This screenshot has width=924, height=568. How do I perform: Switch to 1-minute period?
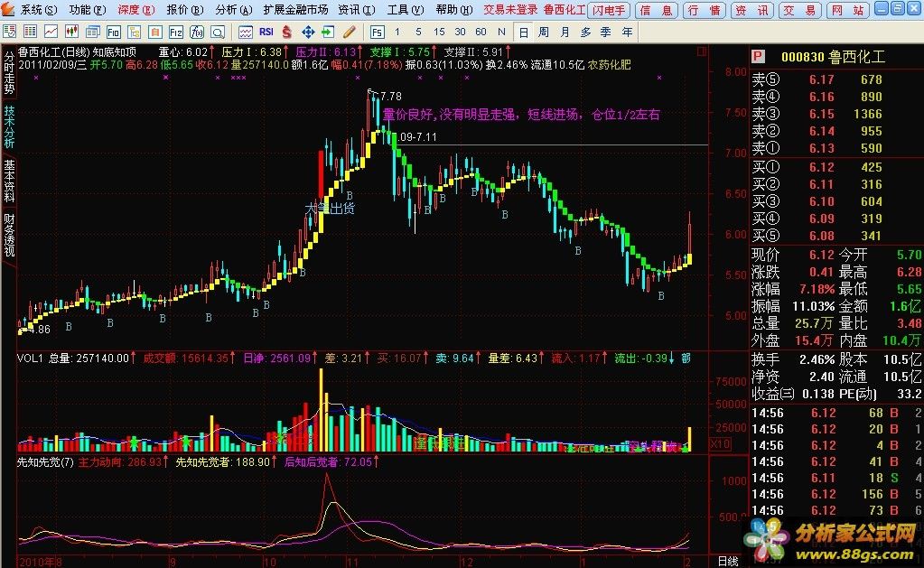[397, 32]
